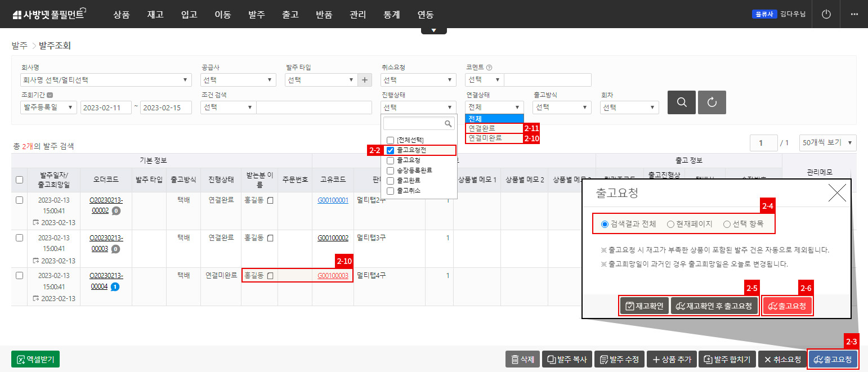Select the 현재페이지 radio button

tap(670, 224)
